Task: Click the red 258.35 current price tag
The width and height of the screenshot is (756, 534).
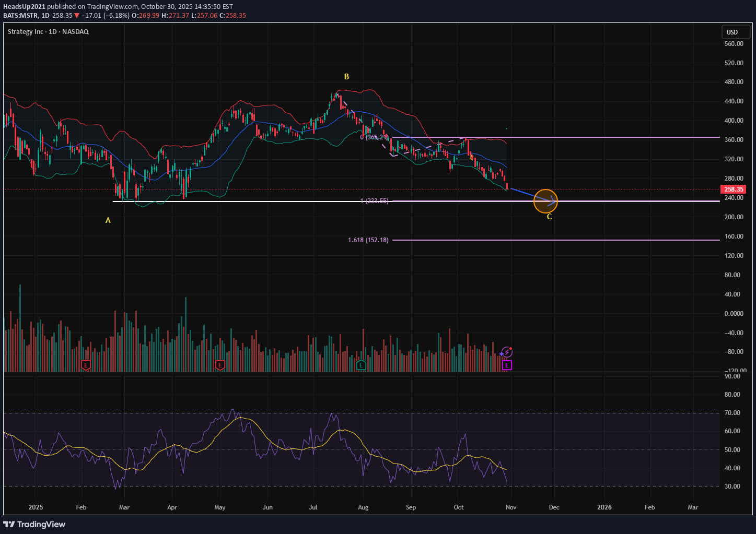Action: click(733, 189)
